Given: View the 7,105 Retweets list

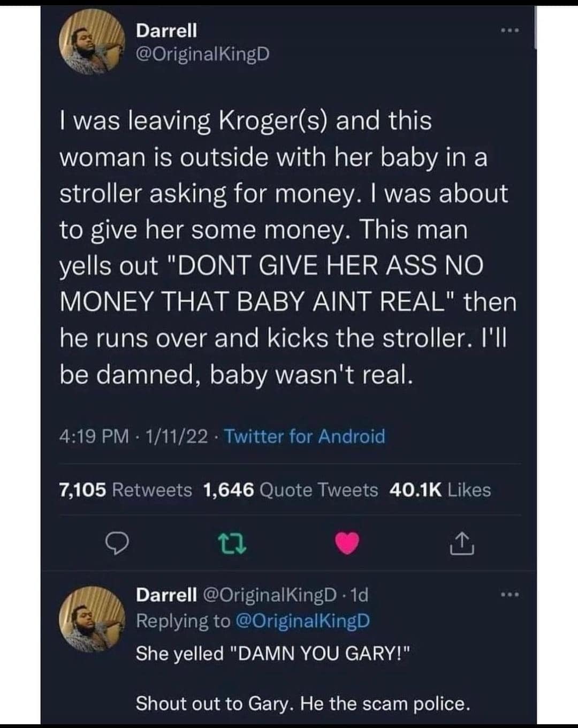Looking at the screenshot, I should (x=126, y=490).
